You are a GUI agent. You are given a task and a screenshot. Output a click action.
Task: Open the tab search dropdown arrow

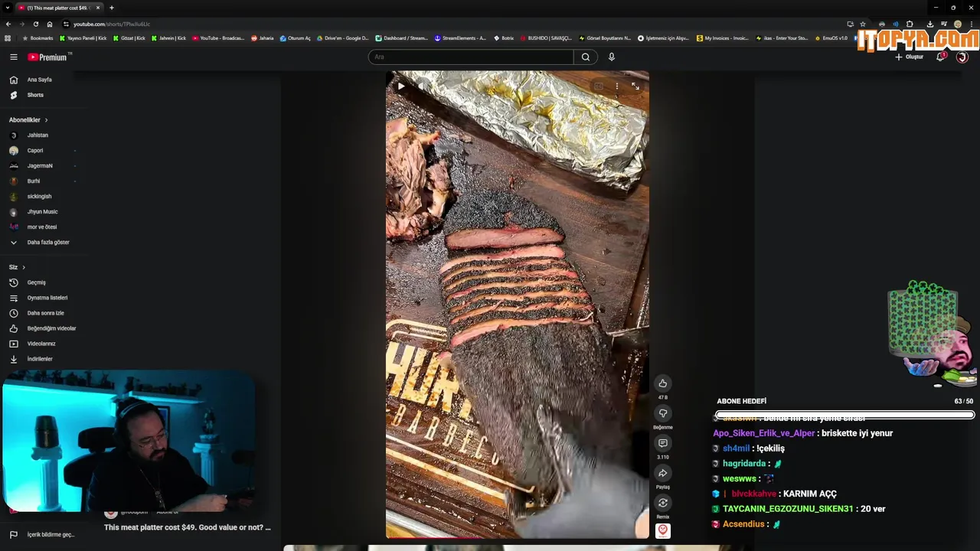point(8,8)
